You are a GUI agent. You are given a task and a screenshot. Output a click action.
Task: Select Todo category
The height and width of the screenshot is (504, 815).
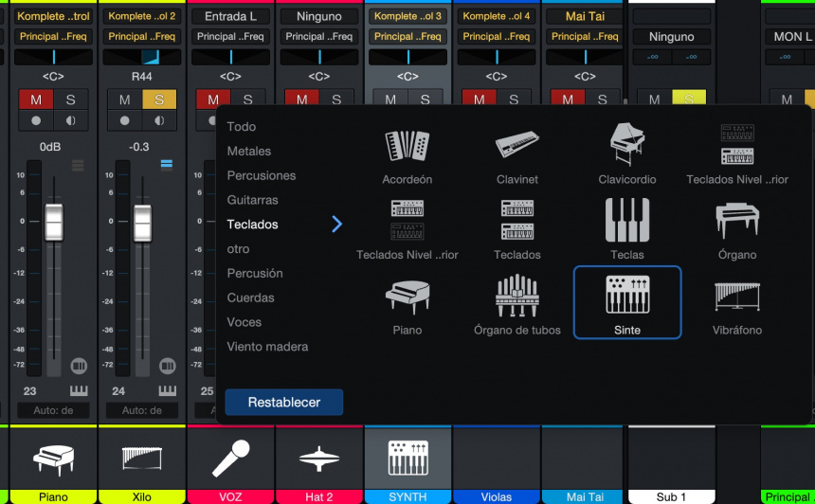click(x=241, y=126)
